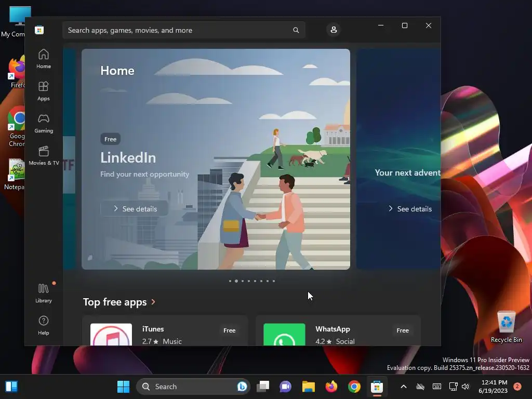Launch Firefox from the taskbar
This screenshot has width=532, height=399.
tap(331, 387)
